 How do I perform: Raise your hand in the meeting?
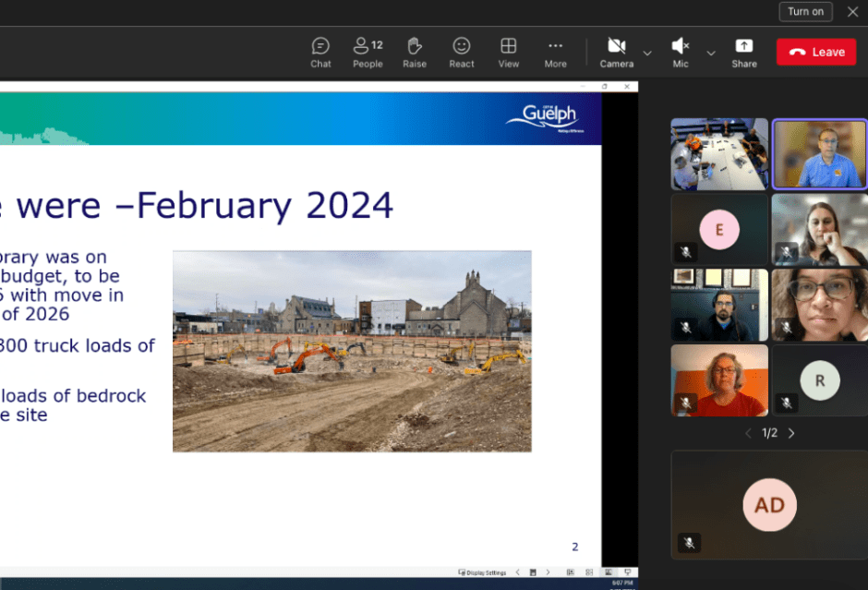coord(415,53)
